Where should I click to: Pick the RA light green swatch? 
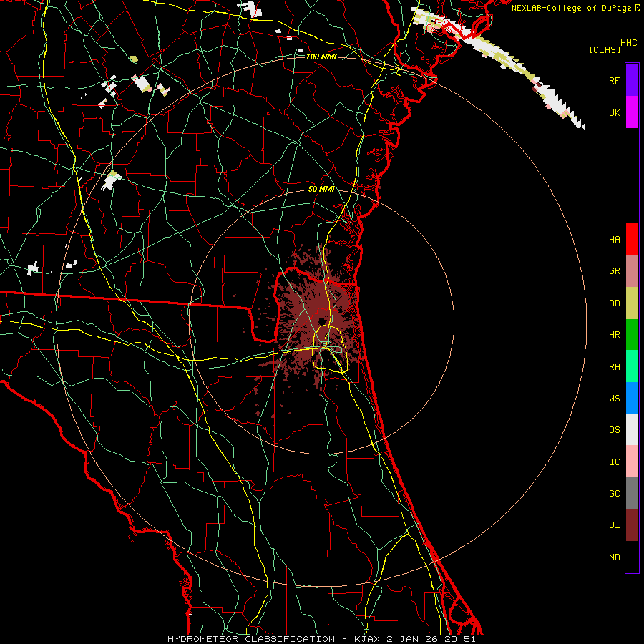pyautogui.click(x=632, y=366)
